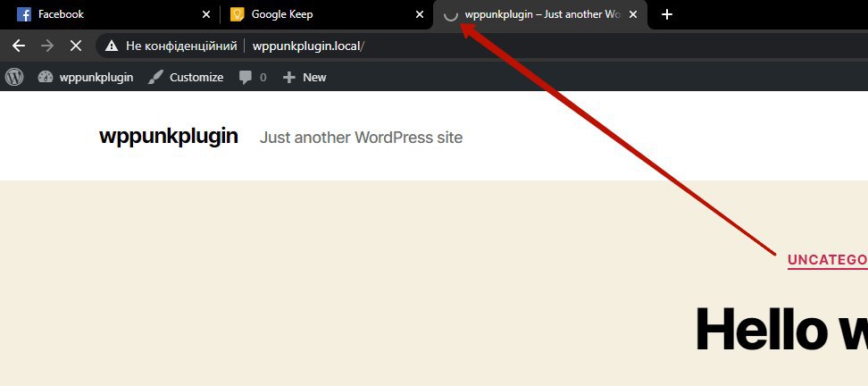The width and height of the screenshot is (868, 386).
Task: Click the Facebook tab favicon
Action: (x=24, y=14)
